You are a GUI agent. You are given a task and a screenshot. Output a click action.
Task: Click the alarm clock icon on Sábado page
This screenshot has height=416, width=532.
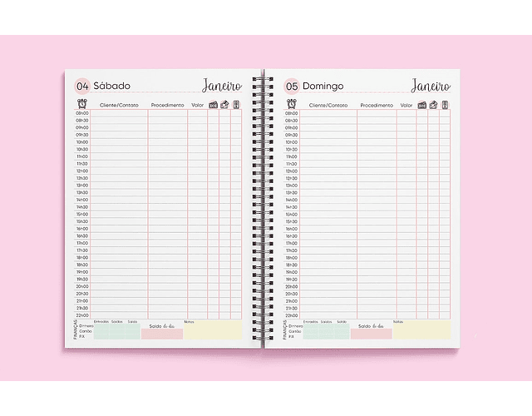[x=82, y=105]
